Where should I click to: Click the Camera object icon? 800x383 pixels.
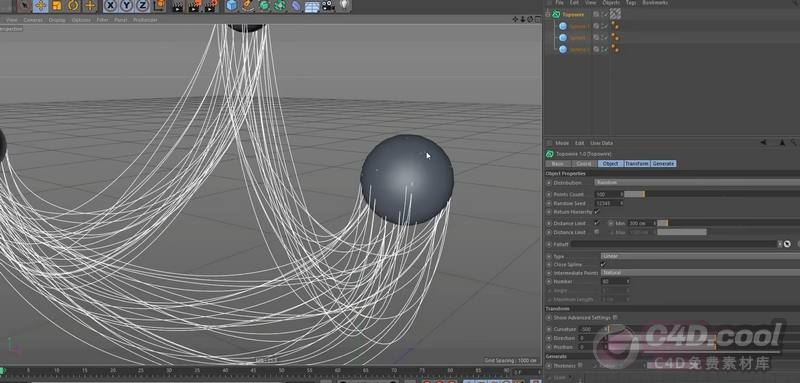click(x=328, y=6)
